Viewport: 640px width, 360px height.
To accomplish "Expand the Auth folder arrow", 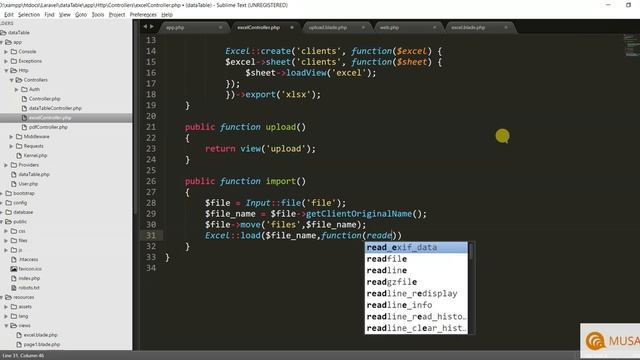I will pyautogui.click(x=16, y=89).
